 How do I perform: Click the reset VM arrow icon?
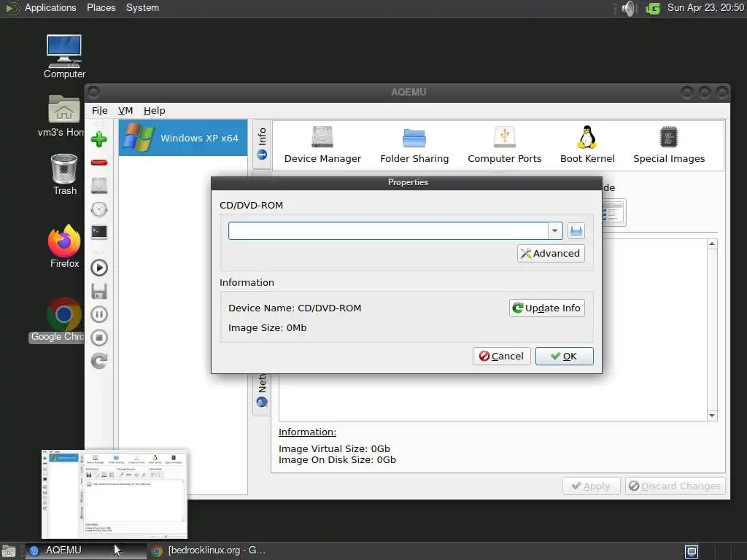[99, 361]
